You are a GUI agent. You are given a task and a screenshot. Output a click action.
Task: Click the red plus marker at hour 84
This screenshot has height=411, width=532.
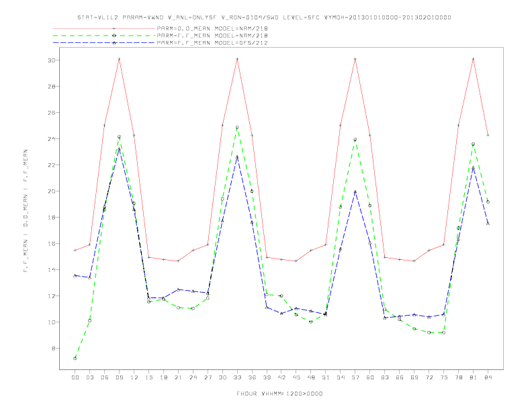point(488,135)
